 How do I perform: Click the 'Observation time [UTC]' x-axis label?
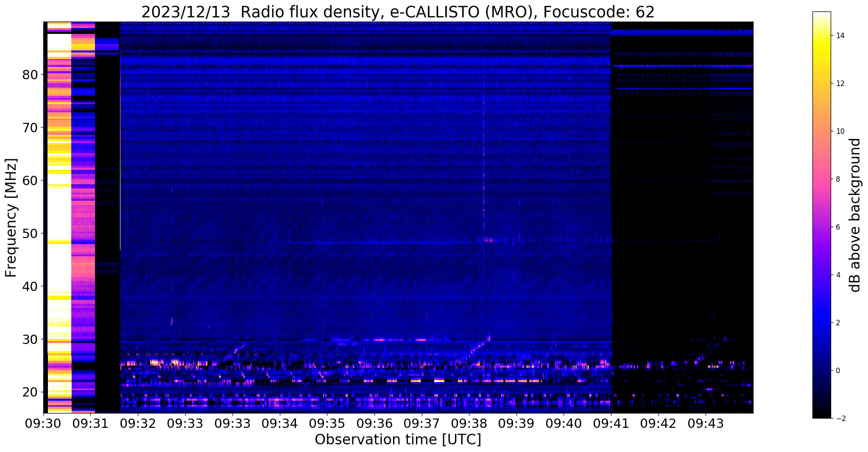[x=398, y=440]
